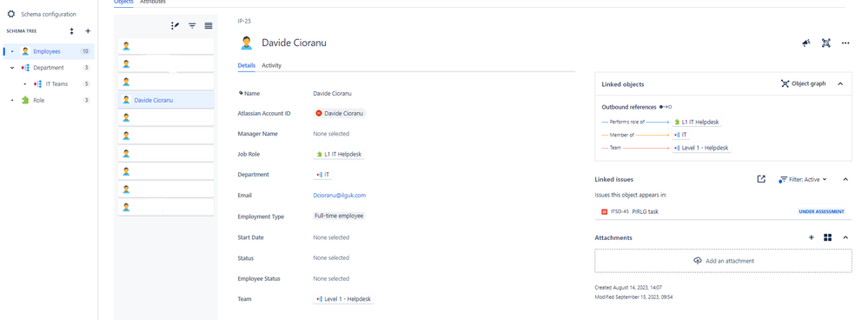
Task: Click Employee Status None selected value
Action: 331,278
